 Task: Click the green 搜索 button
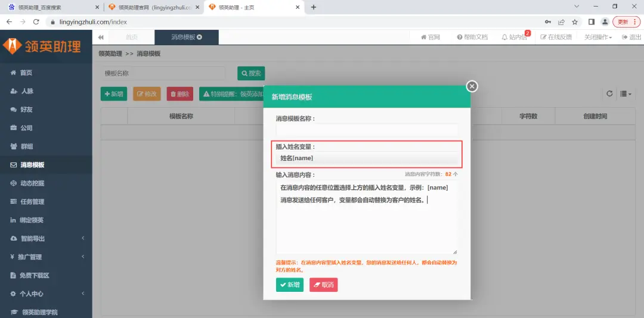251,73
